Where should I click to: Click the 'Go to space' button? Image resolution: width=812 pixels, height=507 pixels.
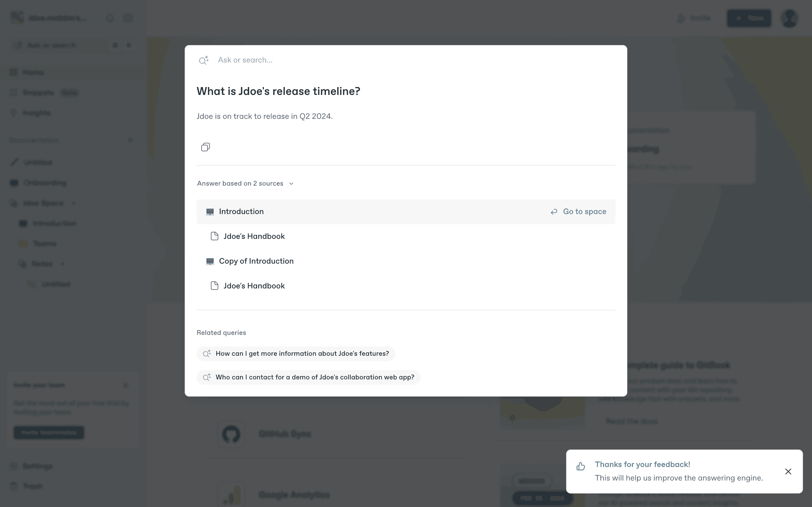[x=579, y=212]
